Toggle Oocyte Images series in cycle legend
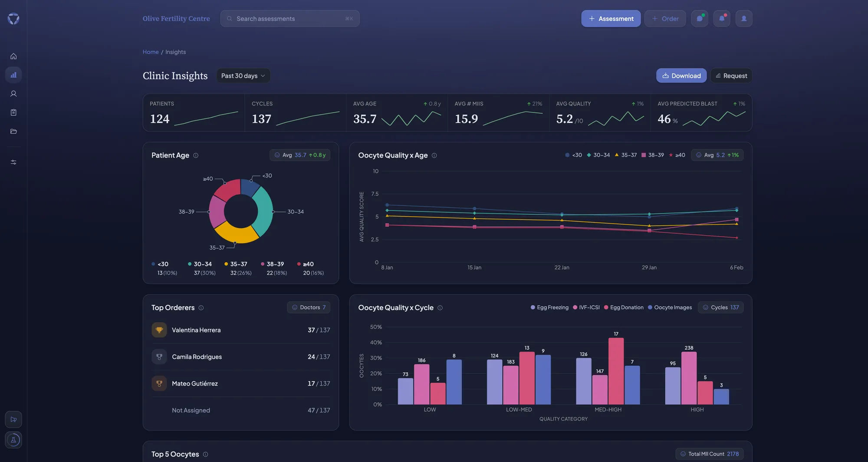Image resolution: width=868 pixels, height=462 pixels. click(670, 307)
